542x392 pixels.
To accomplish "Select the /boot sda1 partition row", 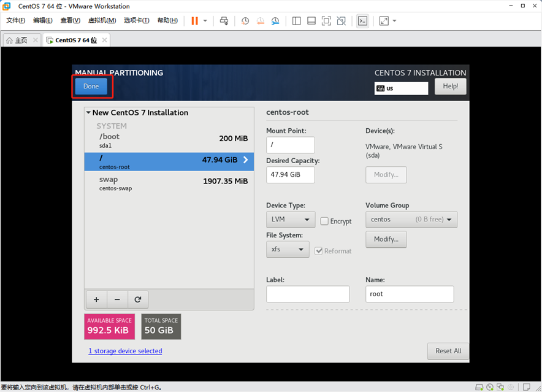I will (x=169, y=140).
